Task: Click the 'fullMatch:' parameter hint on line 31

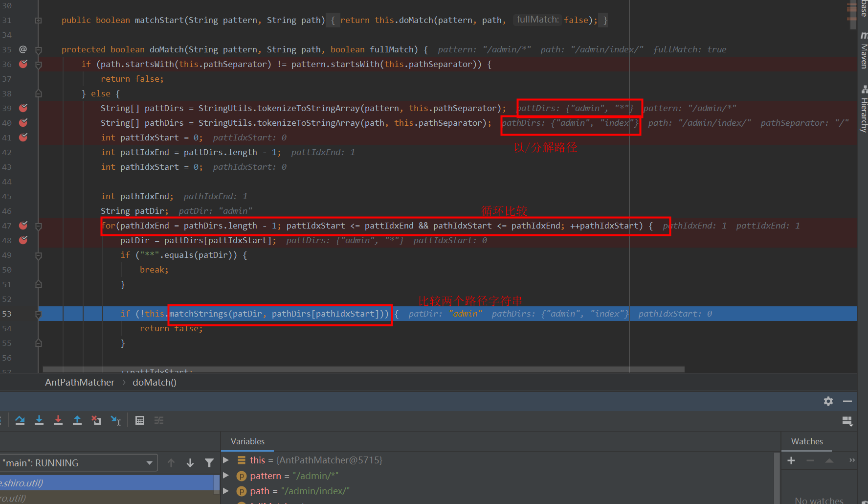Action: tap(537, 20)
